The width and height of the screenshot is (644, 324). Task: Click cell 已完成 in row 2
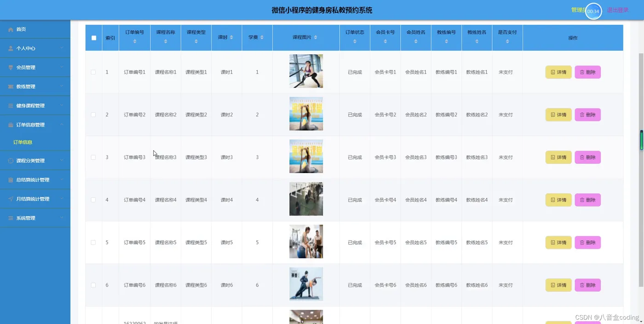click(x=355, y=115)
